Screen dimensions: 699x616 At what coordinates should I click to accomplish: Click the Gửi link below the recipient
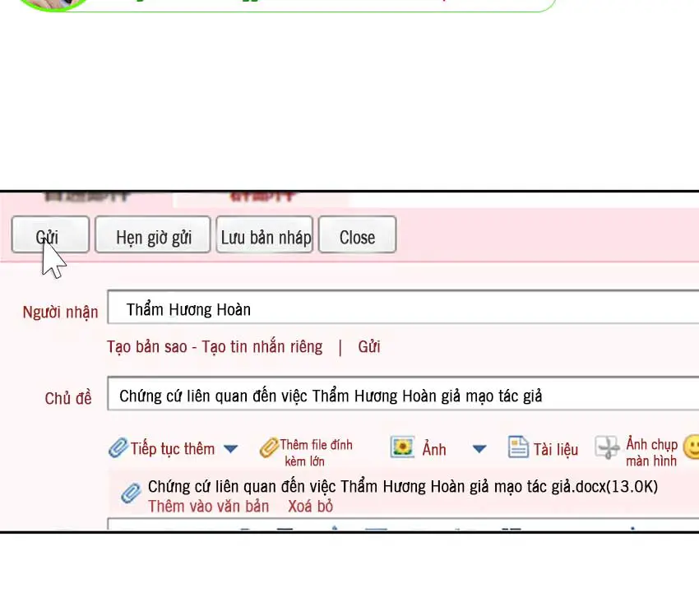(x=369, y=346)
